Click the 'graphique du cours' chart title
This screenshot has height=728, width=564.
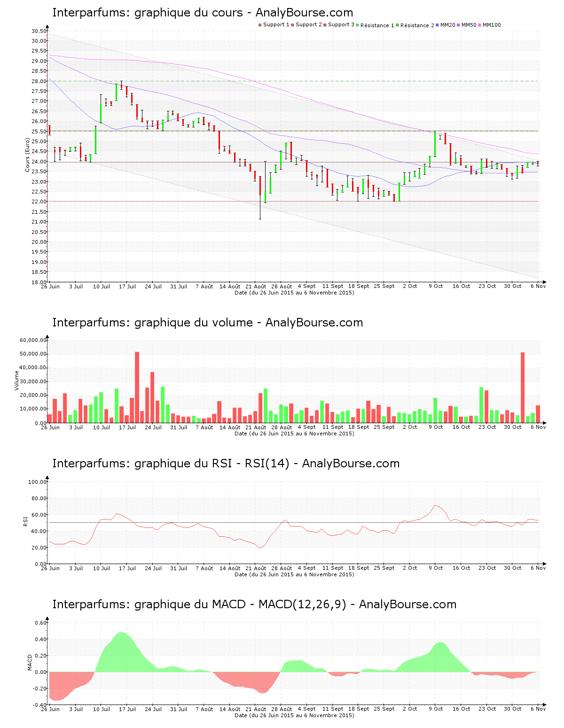tap(203, 13)
